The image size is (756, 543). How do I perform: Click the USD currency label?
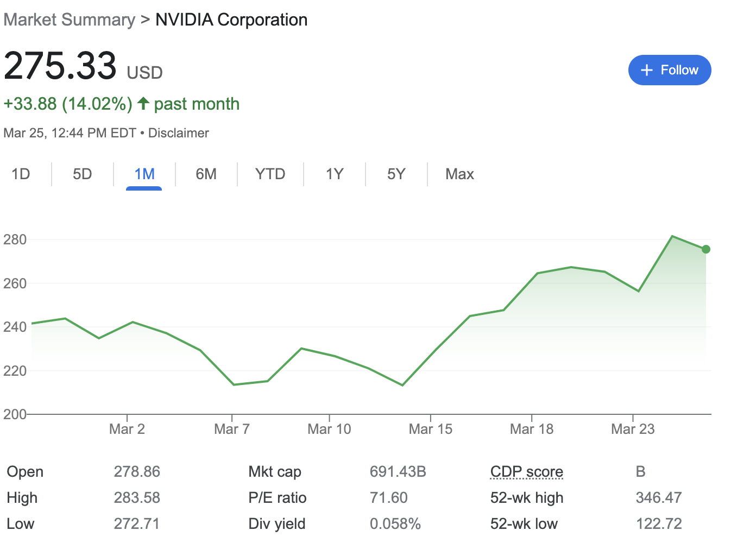coord(144,73)
